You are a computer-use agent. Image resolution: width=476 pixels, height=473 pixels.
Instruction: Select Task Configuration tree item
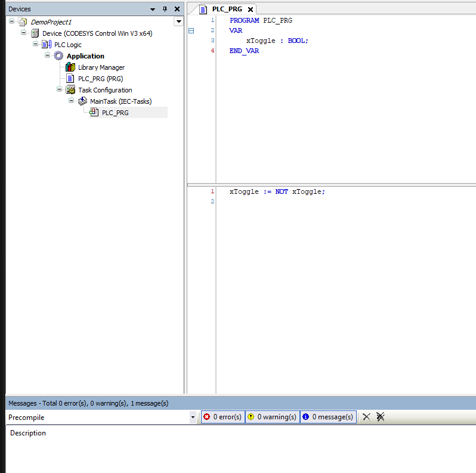(x=105, y=90)
